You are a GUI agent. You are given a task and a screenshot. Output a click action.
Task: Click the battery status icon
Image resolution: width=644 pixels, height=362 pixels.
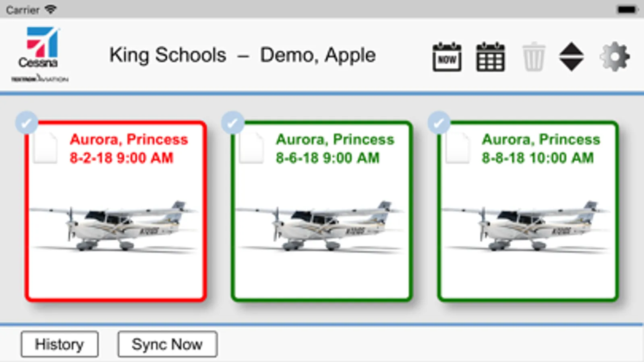(x=627, y=10)
